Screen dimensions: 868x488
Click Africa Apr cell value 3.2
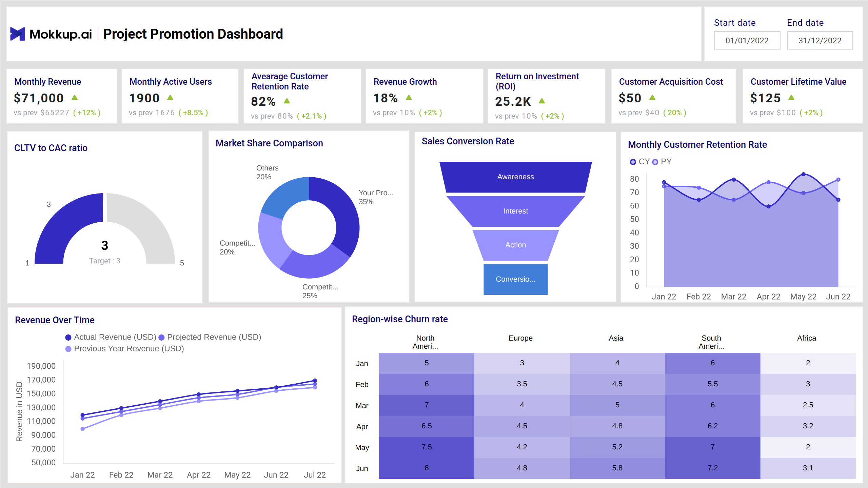[x=808, y=426]
